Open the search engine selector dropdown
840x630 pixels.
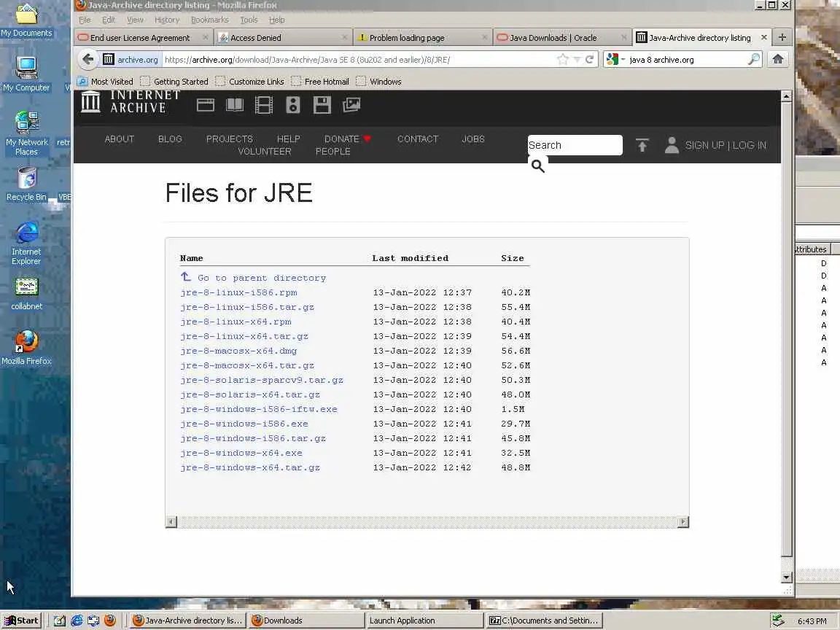616,60
